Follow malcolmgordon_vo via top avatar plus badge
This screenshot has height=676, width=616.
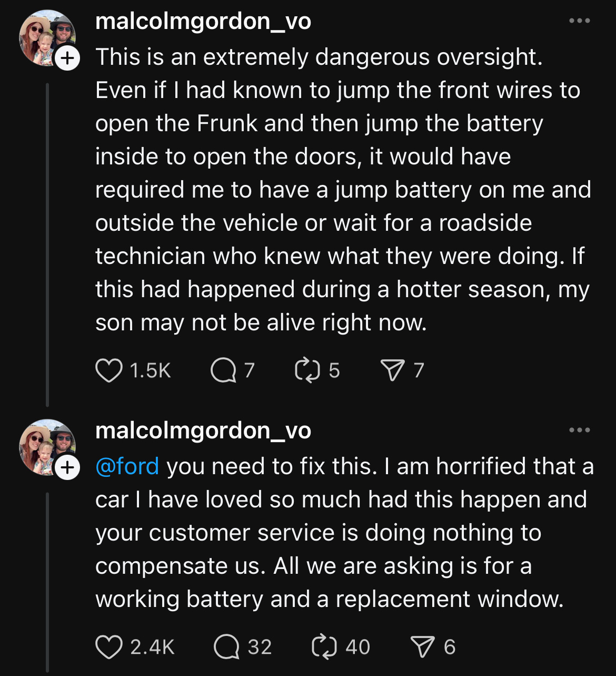(67, 58)
